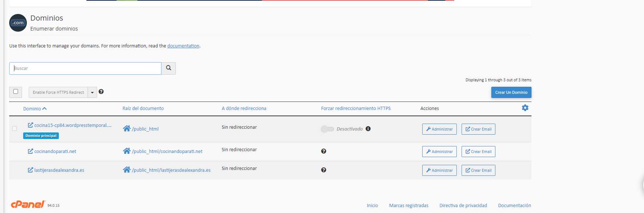The width and height of the screenshot is (644, 213).
Task: Click the external link icon of cocina15-cp84.wordpresstemporal
Action: [x=31, y=125]
